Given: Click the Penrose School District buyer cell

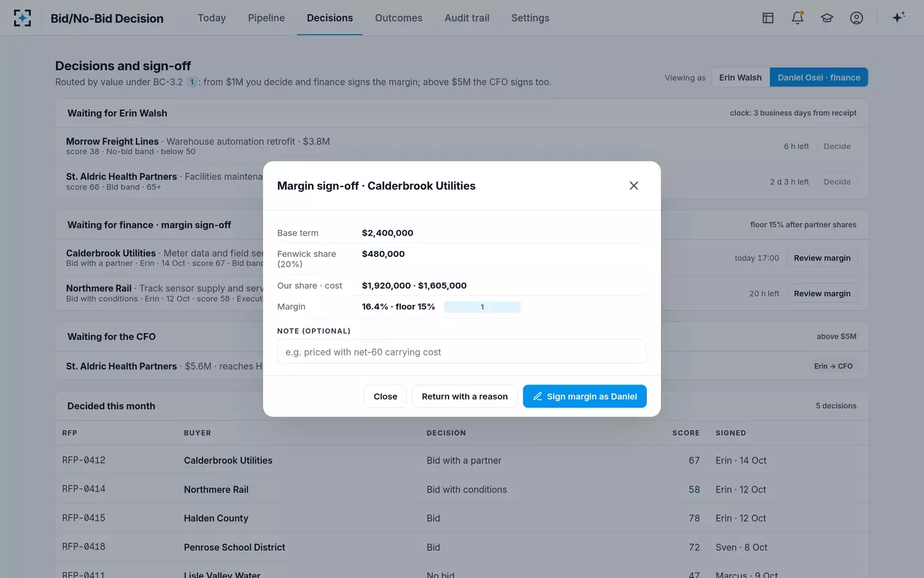Looking at the screenshot, I should pyautogui.click(x=235, y=547).
